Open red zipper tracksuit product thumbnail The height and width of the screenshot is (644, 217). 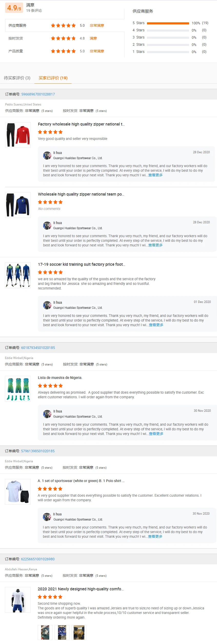click(18, 135)
